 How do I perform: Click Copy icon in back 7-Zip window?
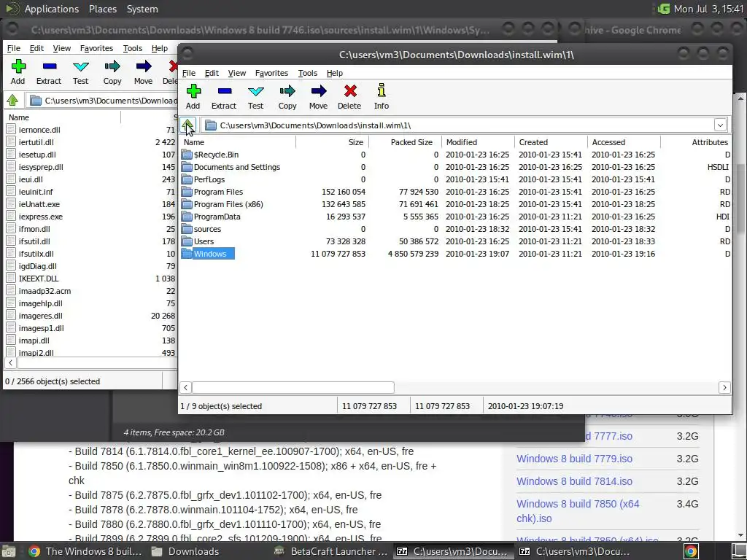pyautogui.click(x=112, y=66)
